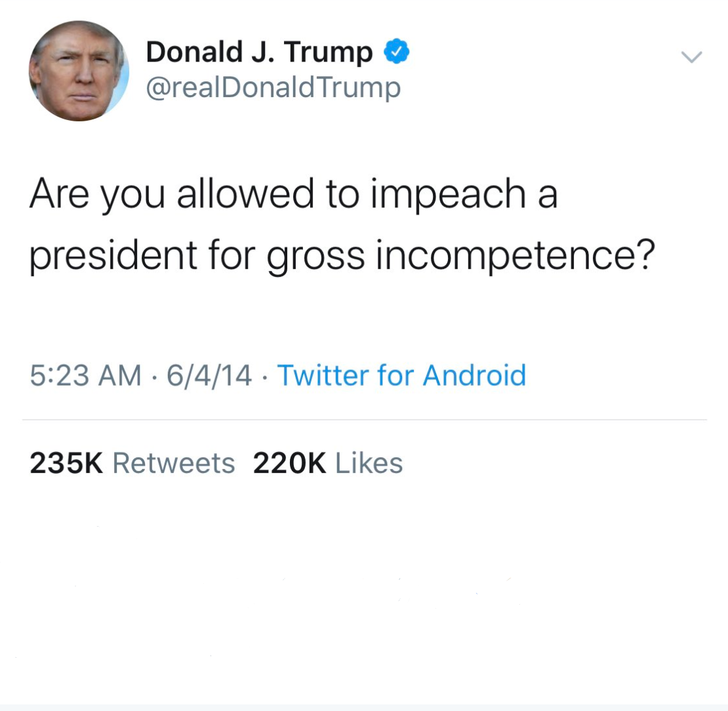The height and width of the screenshot is (711, 728).
Task: Click the word "impeach" in the tweet
Action: pyautogui.click(x=448, y=195)
